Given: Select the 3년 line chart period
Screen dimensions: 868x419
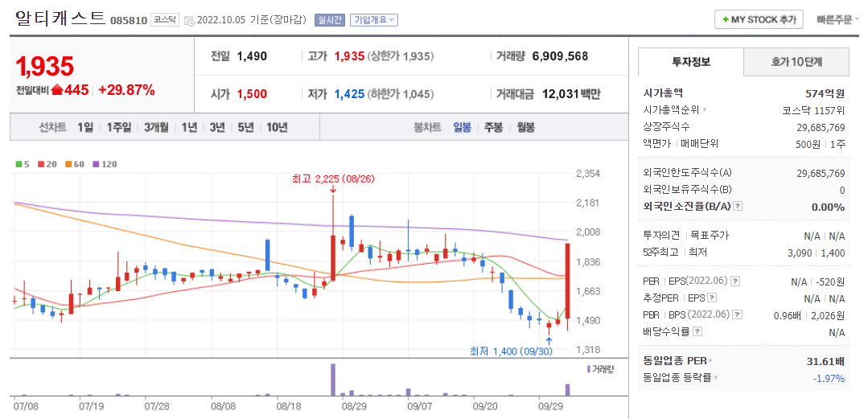Looking at the screenshot, I should click(217, 127).
